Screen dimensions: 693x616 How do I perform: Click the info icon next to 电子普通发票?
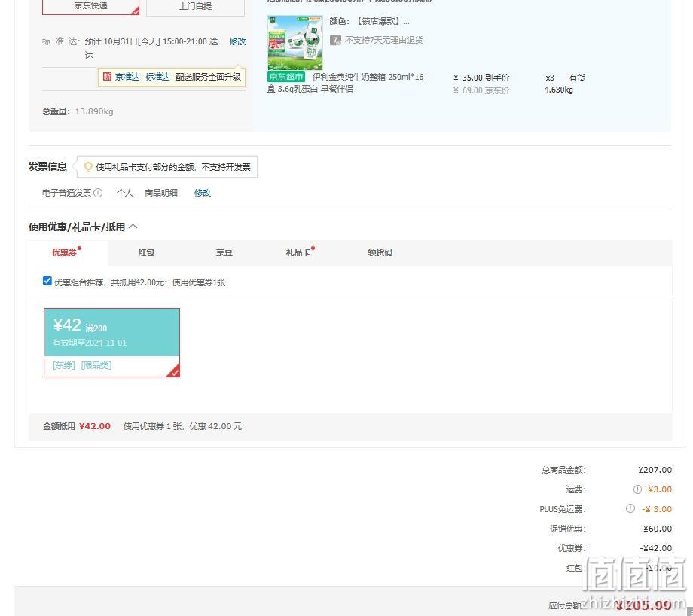98,193
